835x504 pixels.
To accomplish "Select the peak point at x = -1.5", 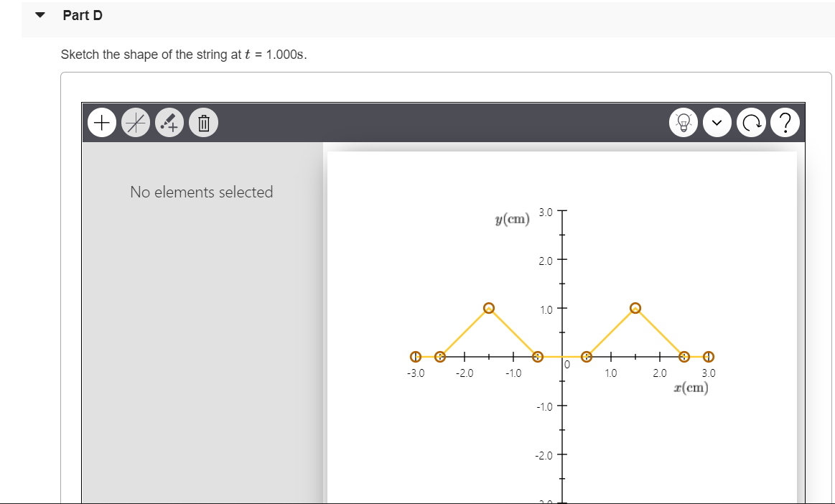I will [488, 308].
